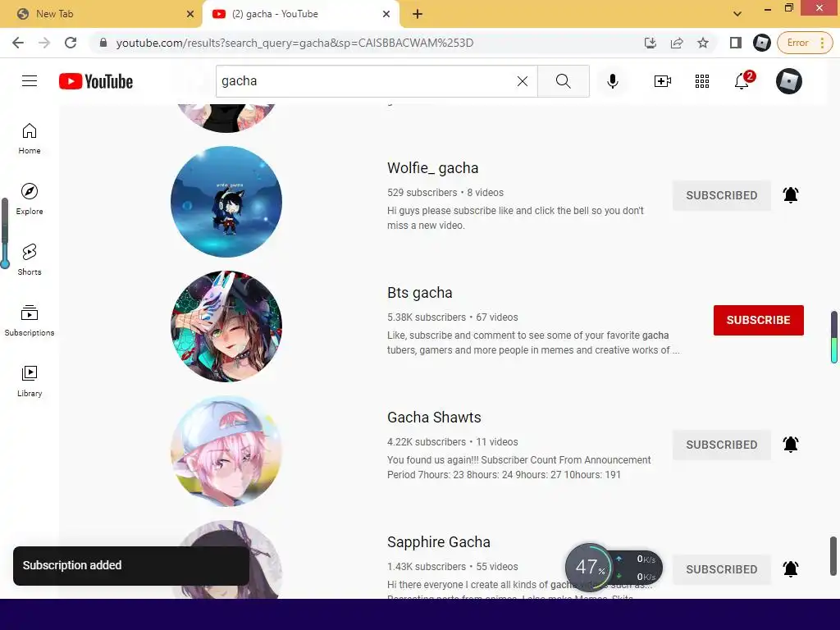Close the New Tab tab
The width and height of the screenshot is (840, 630).
point(190,14)
